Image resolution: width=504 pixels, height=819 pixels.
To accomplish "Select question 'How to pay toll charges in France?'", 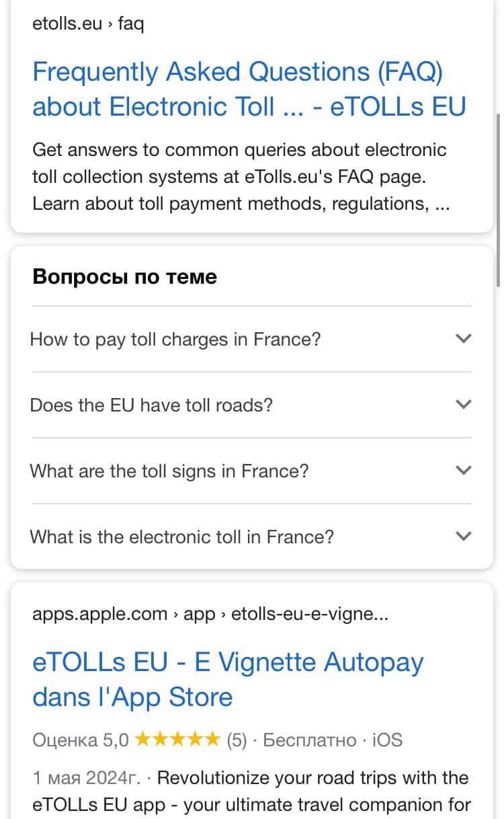I will 175,339.
